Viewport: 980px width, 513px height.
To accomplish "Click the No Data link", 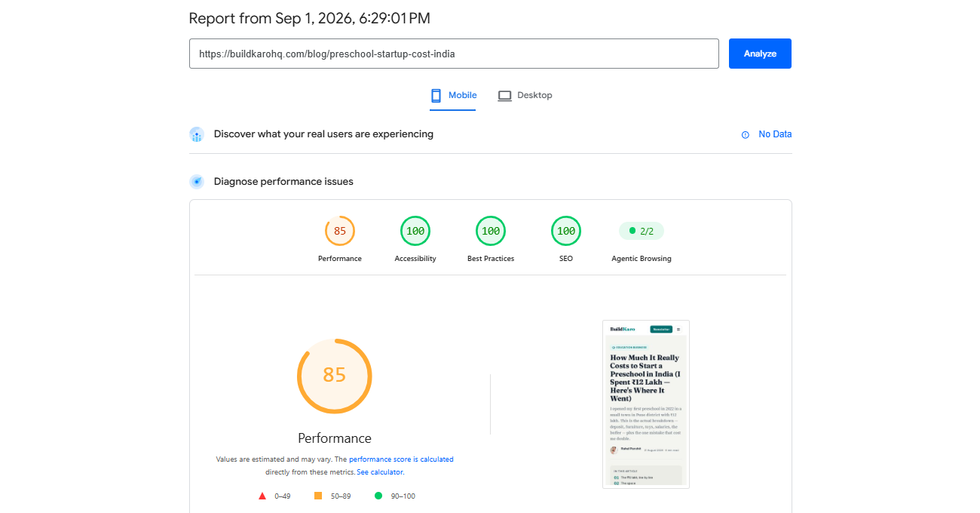I will click(x=775, y=134).
